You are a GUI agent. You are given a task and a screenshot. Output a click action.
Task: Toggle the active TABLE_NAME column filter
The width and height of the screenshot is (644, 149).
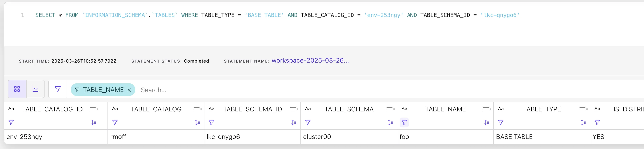404,123
